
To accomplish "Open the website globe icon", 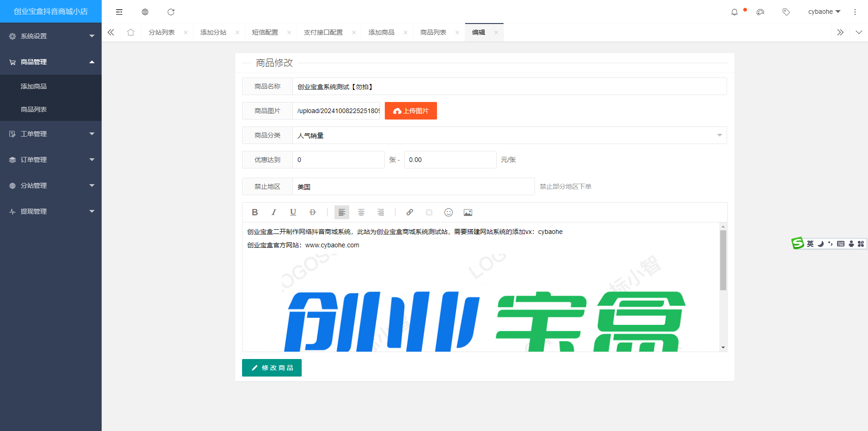I will pyautogui.click(x=145, y=12).
